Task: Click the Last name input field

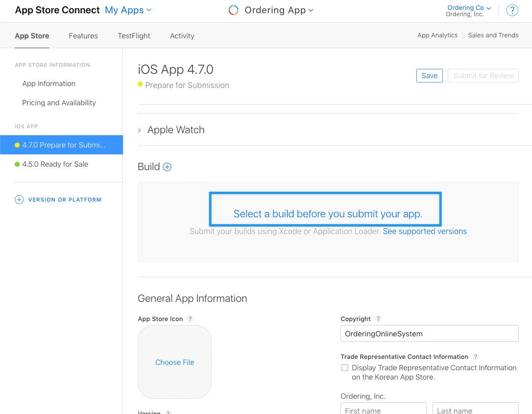Action: point(475,409)
